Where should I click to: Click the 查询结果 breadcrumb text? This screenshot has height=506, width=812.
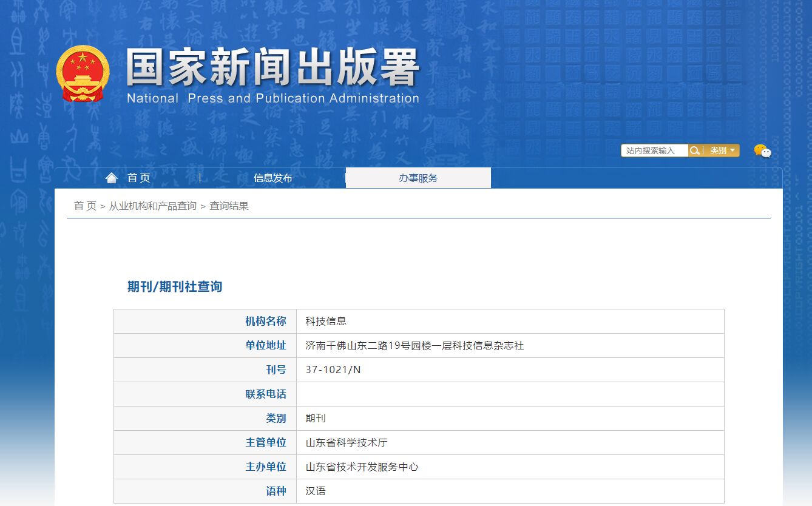[229, 206]
